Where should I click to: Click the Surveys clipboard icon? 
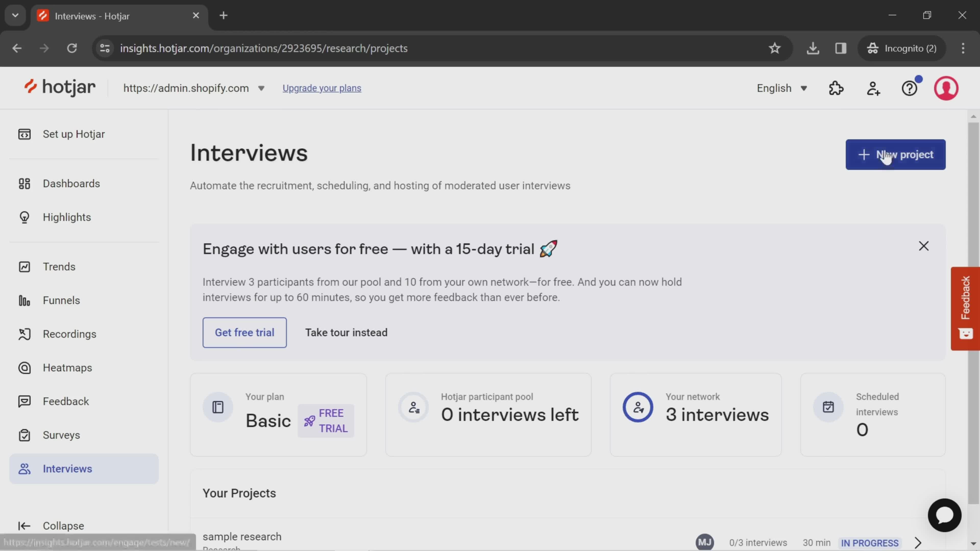pyautogui.click(x=24, y=435)
